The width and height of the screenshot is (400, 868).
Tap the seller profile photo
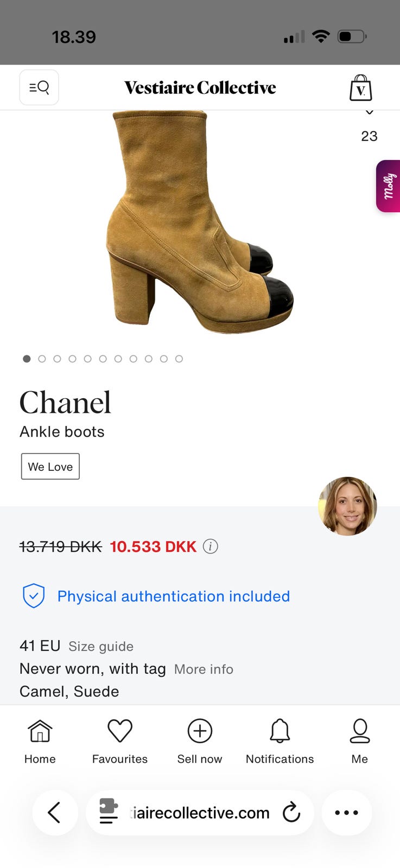click(347, 506)
